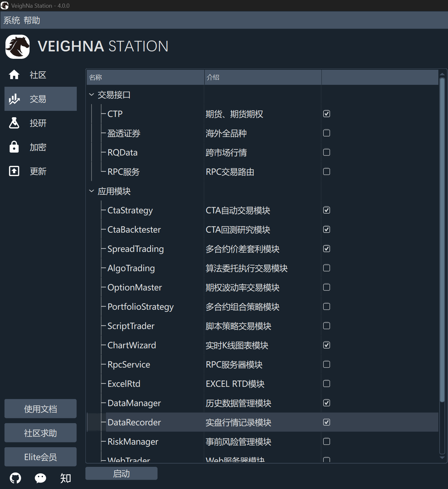Open the 交易 trading panel icon
448x489 pixels.
(x=14, y=99)
